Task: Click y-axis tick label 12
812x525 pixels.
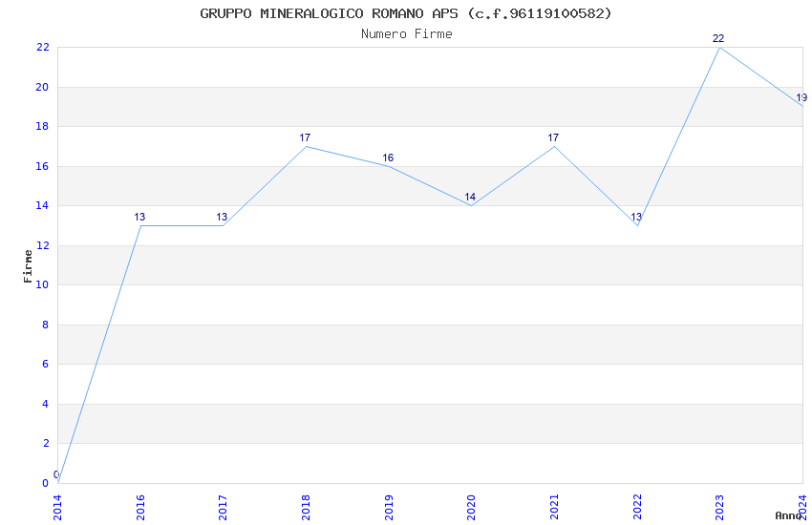Action: pos(42,245)
